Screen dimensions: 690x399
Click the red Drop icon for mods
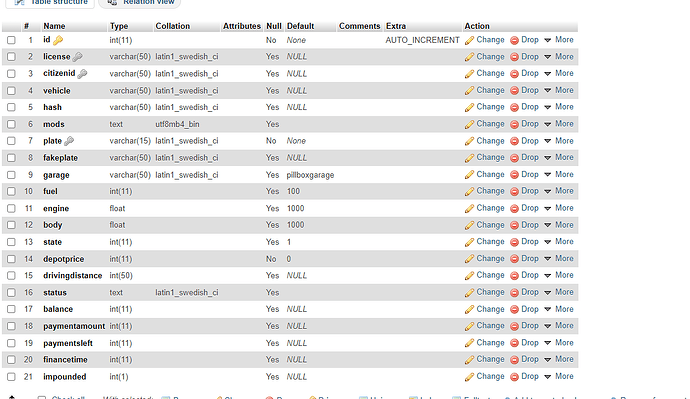pos(514,124)
